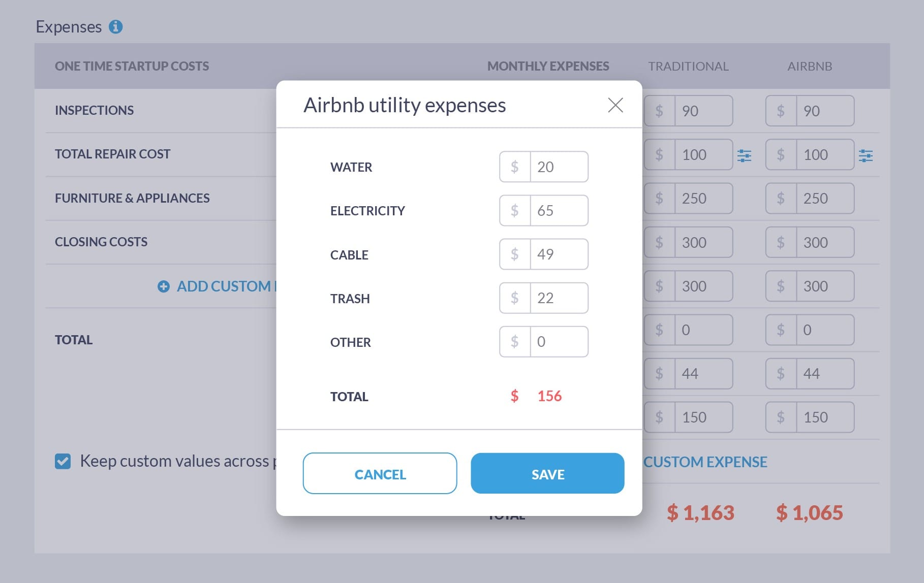Open Airbnb repair cost breakdown sliders icon

866,155
